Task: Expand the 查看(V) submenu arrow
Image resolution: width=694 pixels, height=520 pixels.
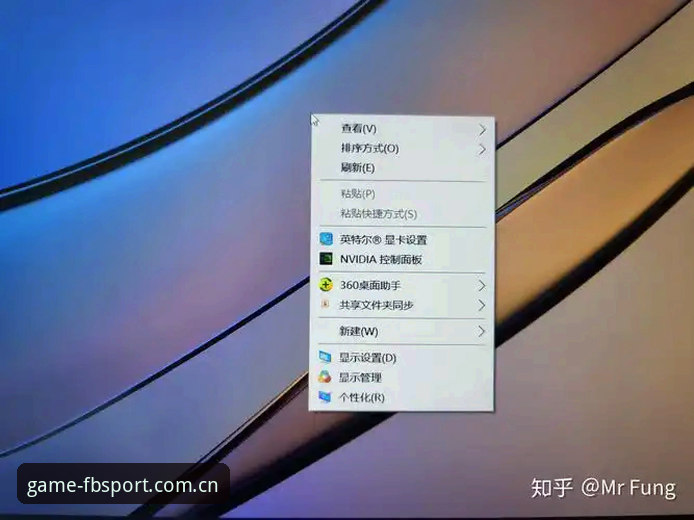Action: pos(482,130)
